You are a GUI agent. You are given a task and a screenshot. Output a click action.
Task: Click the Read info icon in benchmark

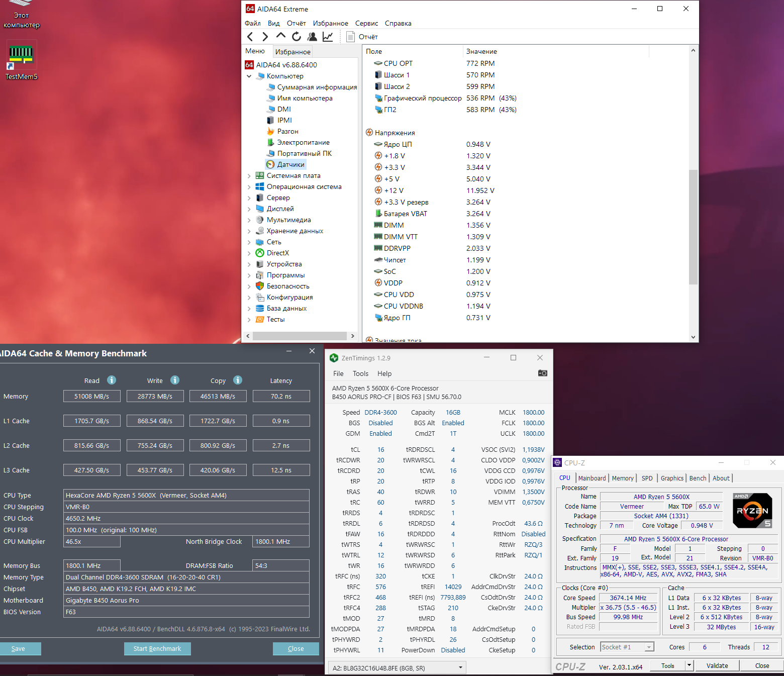click(112, 380)
